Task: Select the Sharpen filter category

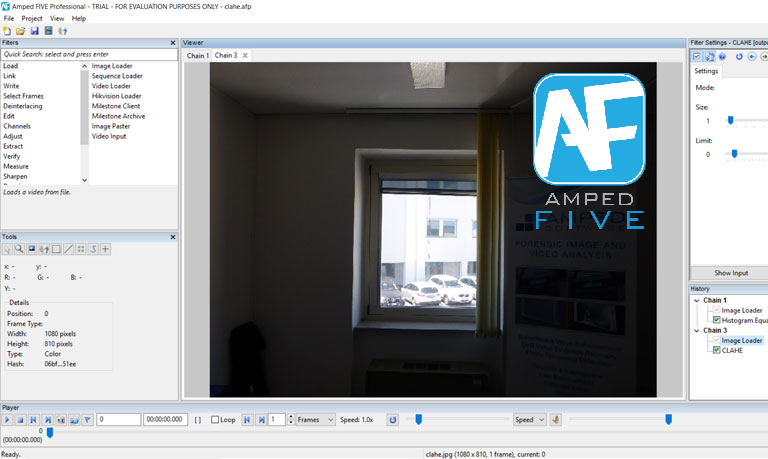Action: [x=15, y=176]
